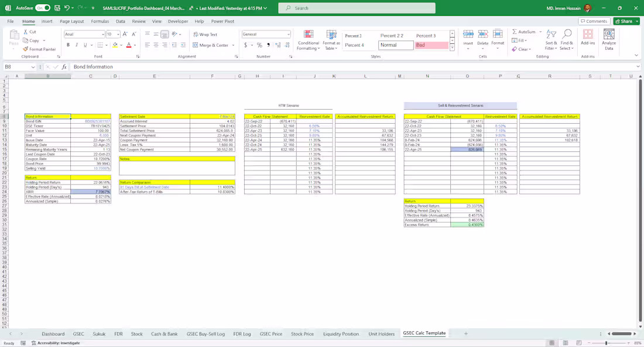The height and width of the screenshot is (347, 644).
Task: Toggle bold formatting
Action: click(68, 45)
